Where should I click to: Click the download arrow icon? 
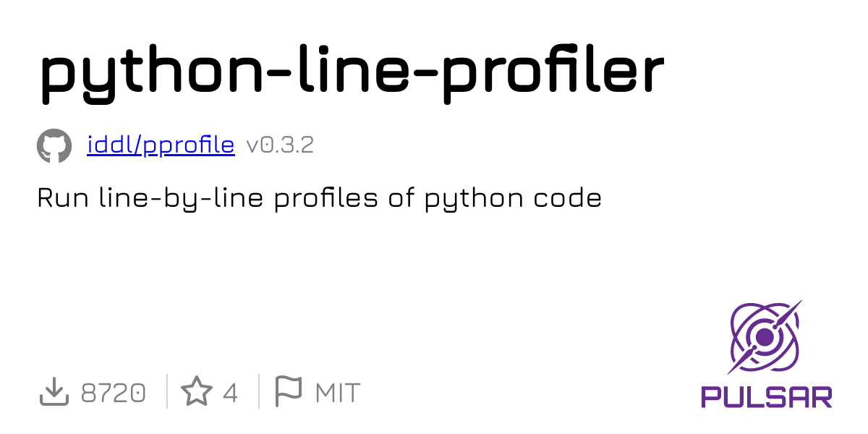click(x=53, y=393)
